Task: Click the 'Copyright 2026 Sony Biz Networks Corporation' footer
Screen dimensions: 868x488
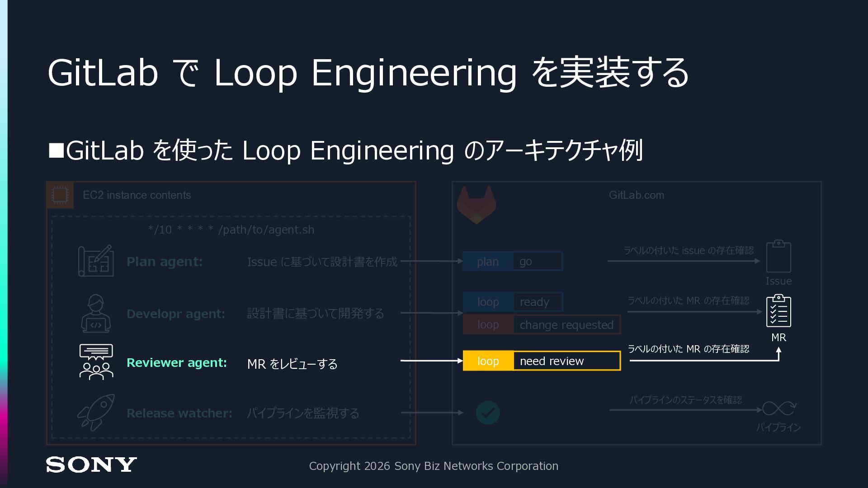Action: pos(434,466)
